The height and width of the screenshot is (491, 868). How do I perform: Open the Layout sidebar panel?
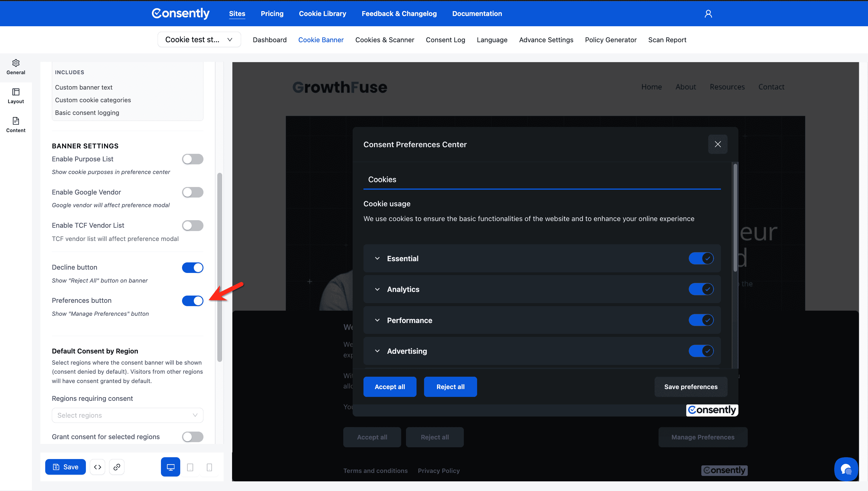(x=15, y=96)
